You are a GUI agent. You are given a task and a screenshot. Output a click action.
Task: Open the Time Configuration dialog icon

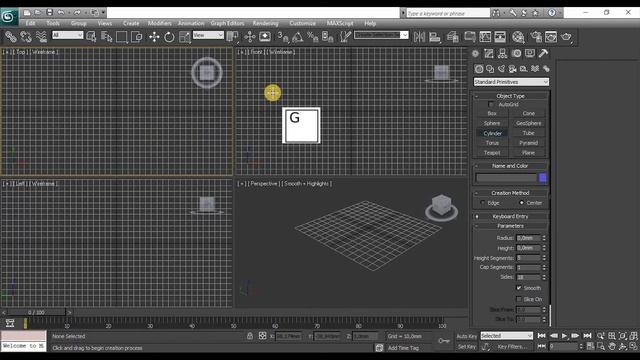tap(590, 346)
